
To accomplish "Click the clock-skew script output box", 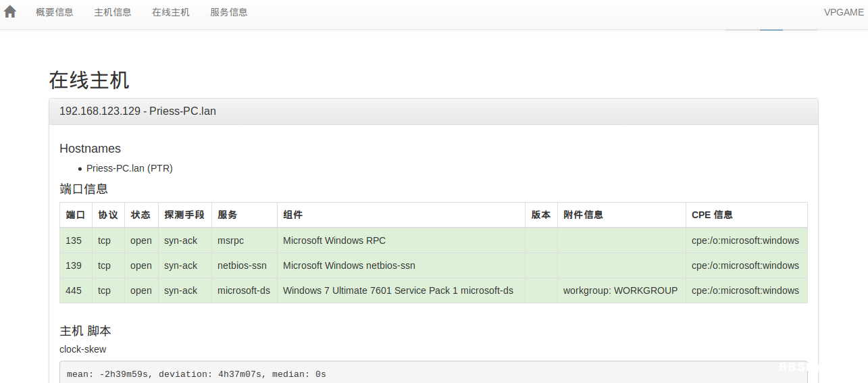I will [x=432, y=374].
